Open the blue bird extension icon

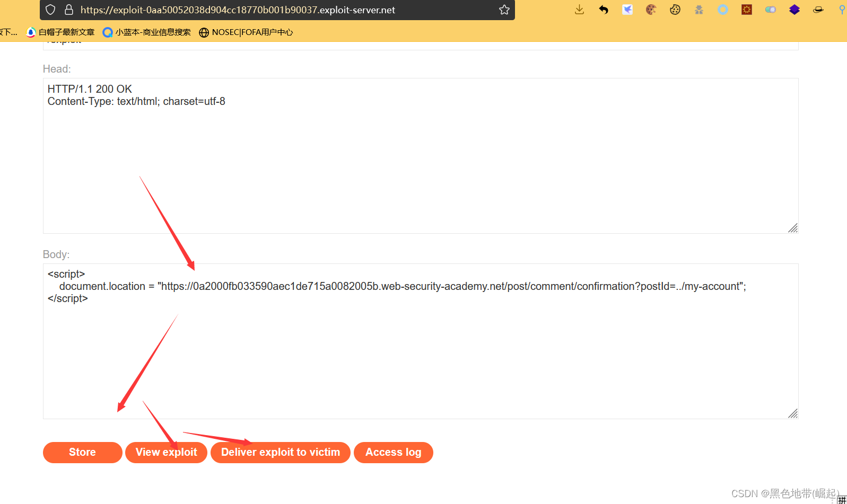point(627,10)
